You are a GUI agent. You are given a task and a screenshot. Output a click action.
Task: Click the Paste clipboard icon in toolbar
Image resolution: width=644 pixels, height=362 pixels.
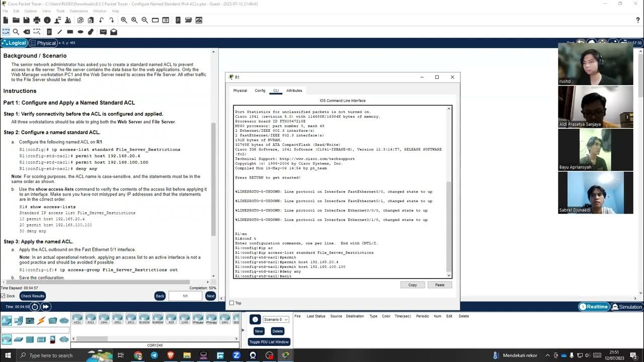(x=91, y=20)
